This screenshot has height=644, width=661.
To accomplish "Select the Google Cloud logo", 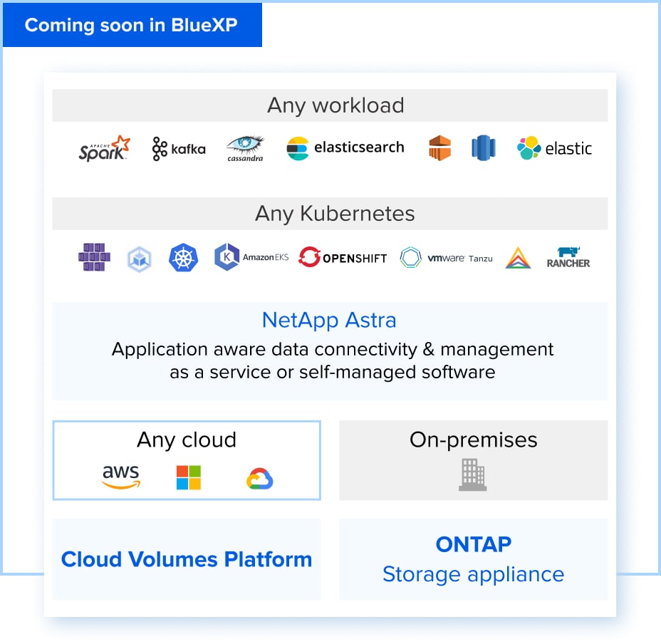I will (x=260, y=479).
